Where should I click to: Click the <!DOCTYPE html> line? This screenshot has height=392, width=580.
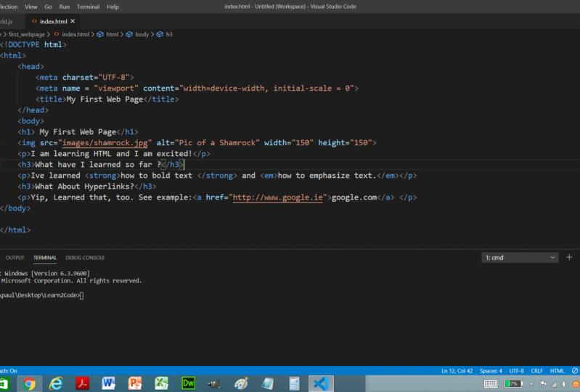[x=33, y=45]
